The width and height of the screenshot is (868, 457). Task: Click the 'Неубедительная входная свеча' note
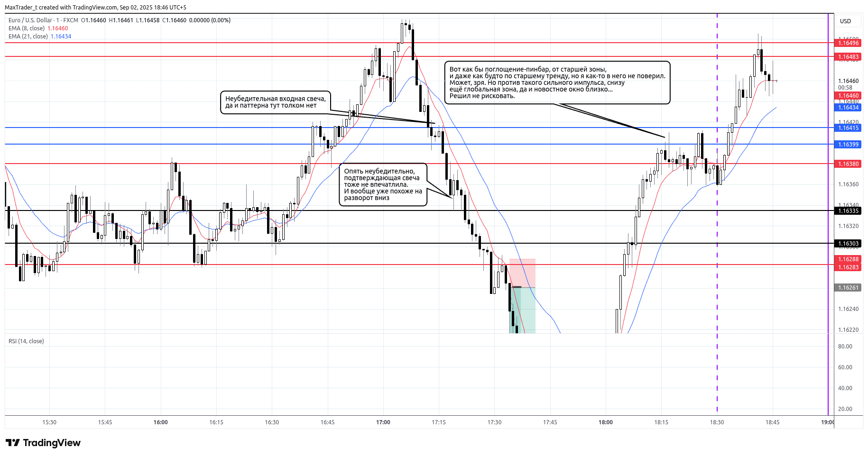pyautogui.click(x=276, y=102)
